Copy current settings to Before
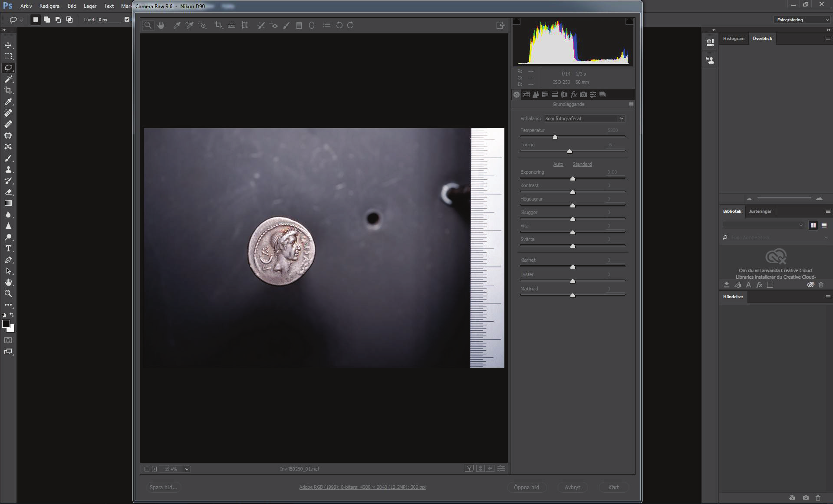 [x=491, y=468]
